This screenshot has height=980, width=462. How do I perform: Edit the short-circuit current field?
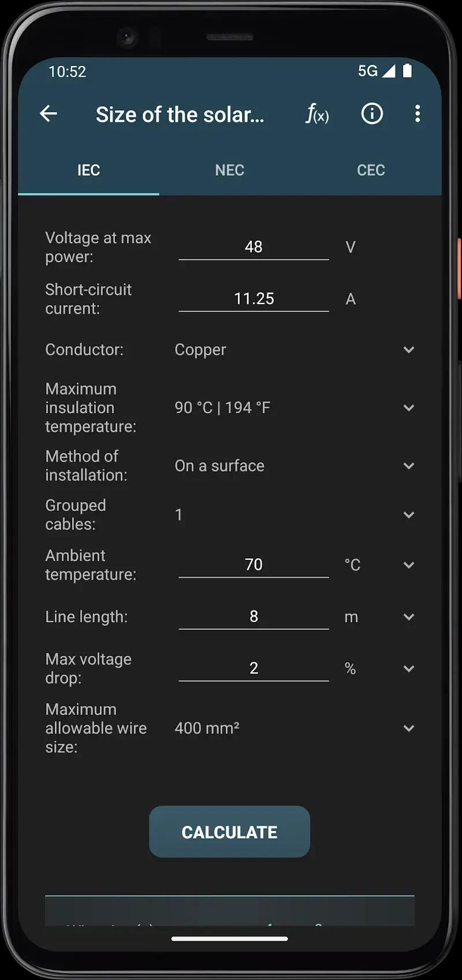coord(254,299)
